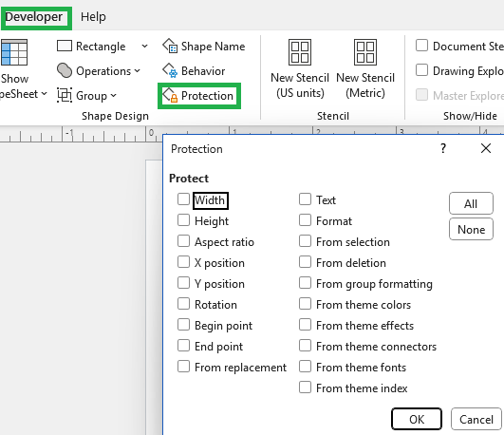Viewport: 504px width, 435px height.
Task: Select the Rectangle tool icon
Action: coord(65,46)
